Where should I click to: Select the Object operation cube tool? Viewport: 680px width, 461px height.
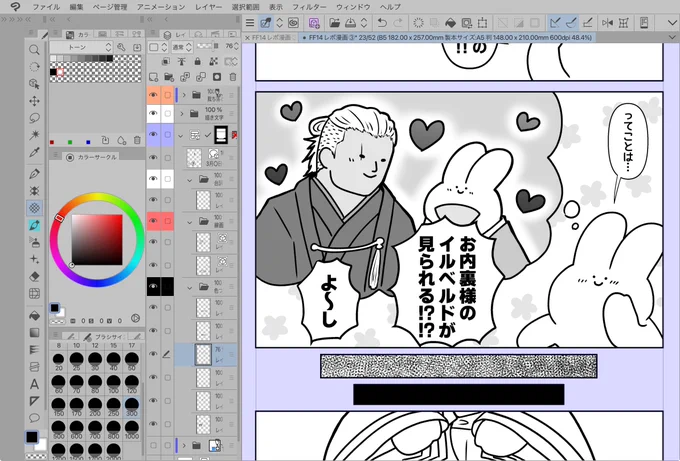pyautogui.click(x=34, y=84)
